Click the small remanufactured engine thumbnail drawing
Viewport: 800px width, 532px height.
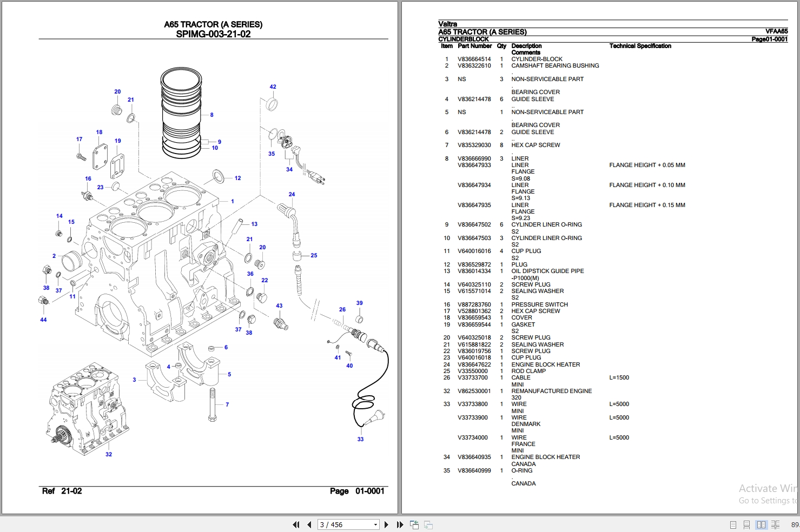(88, 408)
